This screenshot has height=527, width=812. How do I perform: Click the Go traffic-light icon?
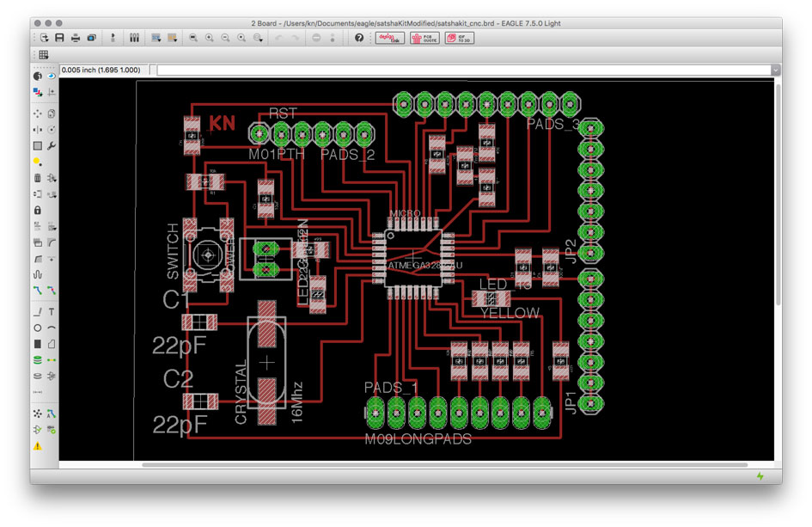pyautogui.click(x=333, y=38)
